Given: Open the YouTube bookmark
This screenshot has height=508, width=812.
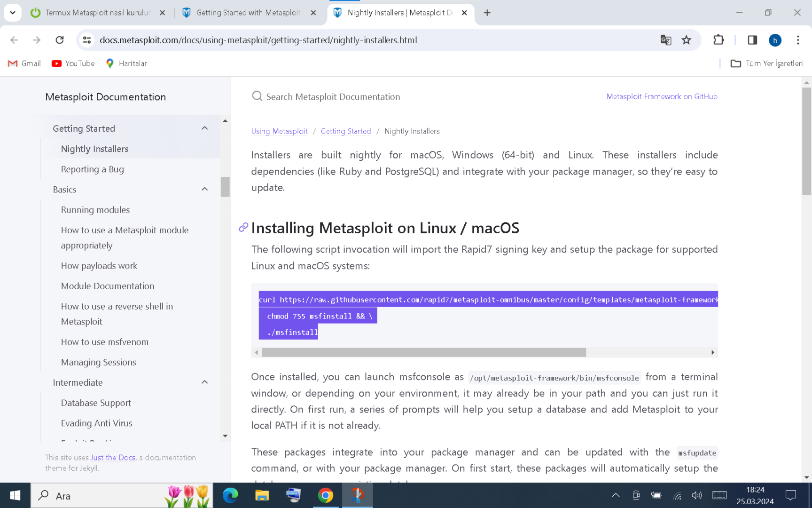Looking at the screenshot, I should (73, 63).
